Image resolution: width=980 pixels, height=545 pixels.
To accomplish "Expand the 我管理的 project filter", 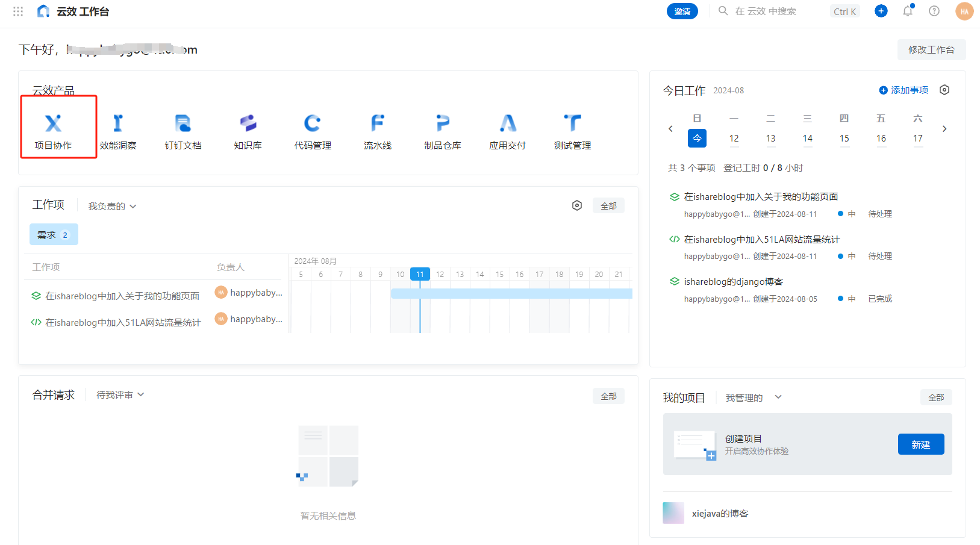I will pos(753,397).
